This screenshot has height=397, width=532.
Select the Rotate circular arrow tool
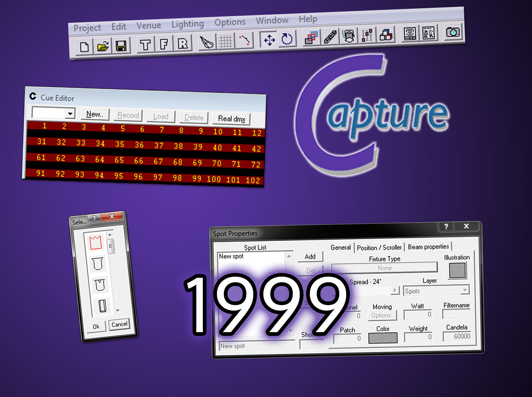tap(287, 39)
